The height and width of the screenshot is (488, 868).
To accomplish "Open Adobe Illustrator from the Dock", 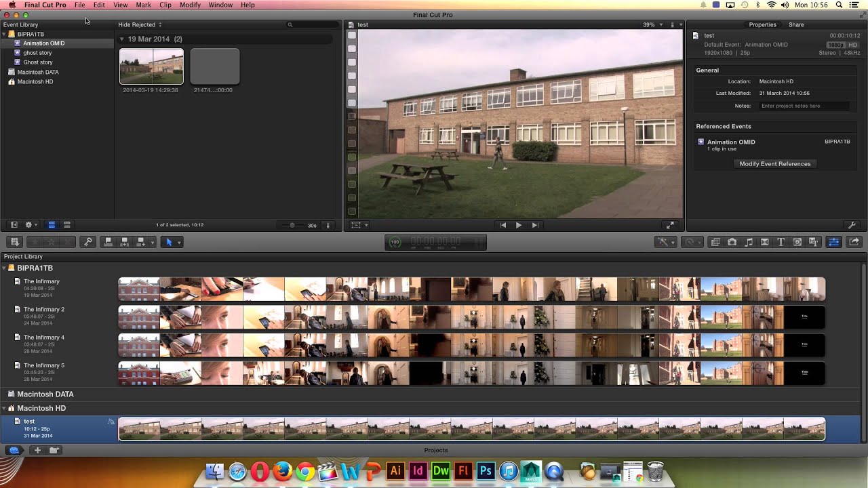I will pyautogui.click(x=395, y=471).
